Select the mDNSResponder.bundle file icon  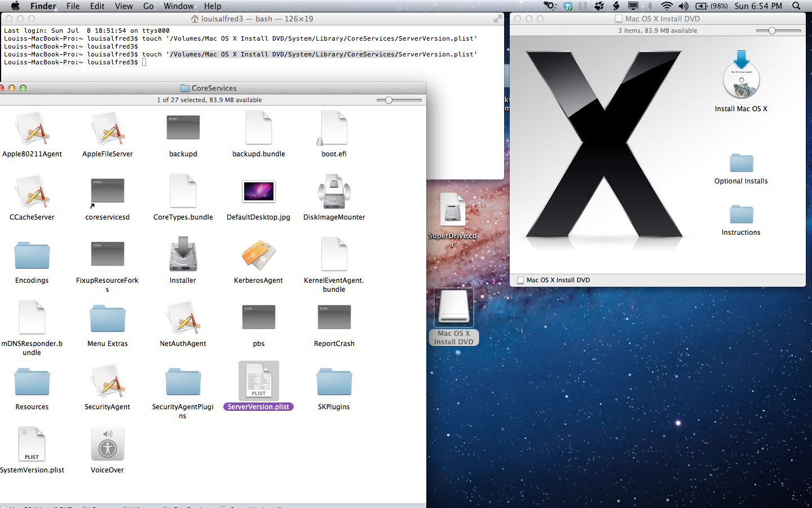click(x=32, y=317)
